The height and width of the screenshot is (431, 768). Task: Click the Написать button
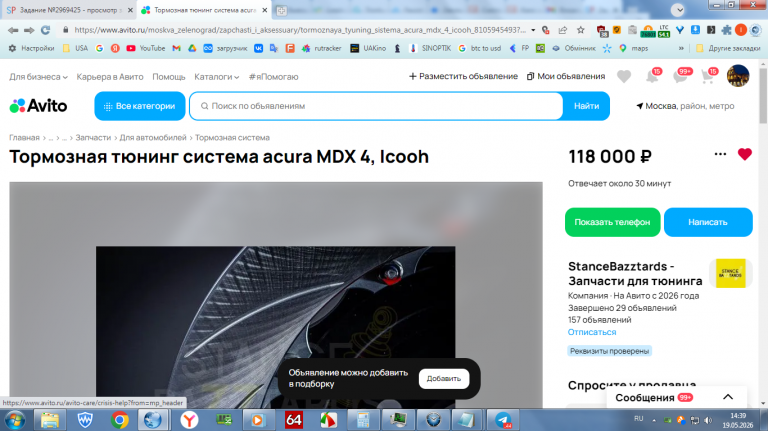(708, 222)
